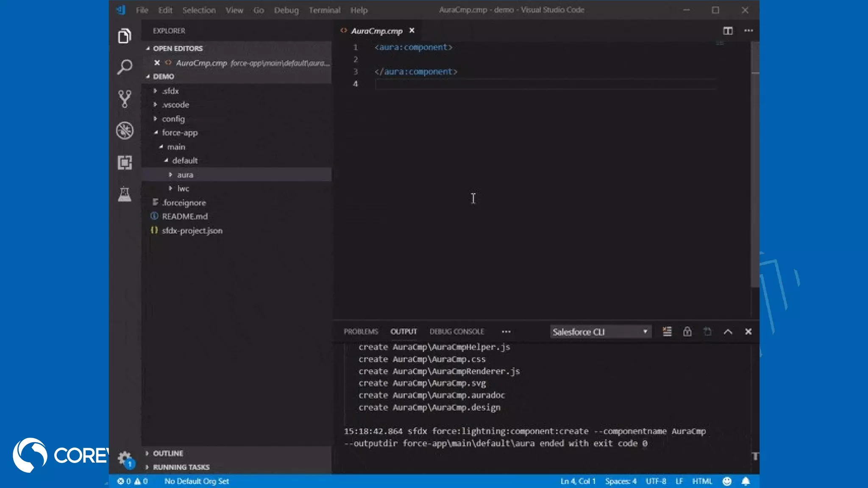
Task: Open the Extensions view icon
Action: tap(125, 163)
